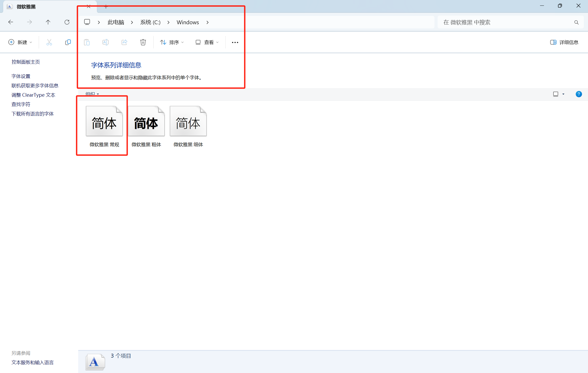588x373 pixels.
Task: Click the search magnifier icon
Action: 577,22
